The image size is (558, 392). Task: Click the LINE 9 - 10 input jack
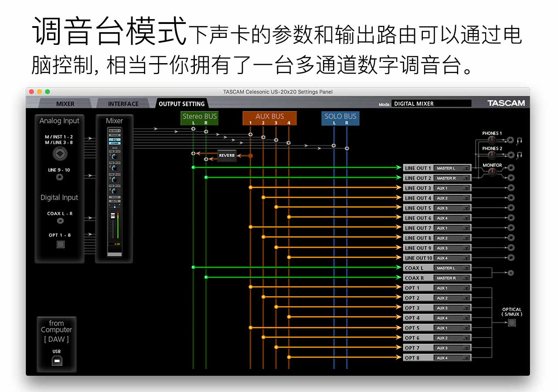pos(59,177)
